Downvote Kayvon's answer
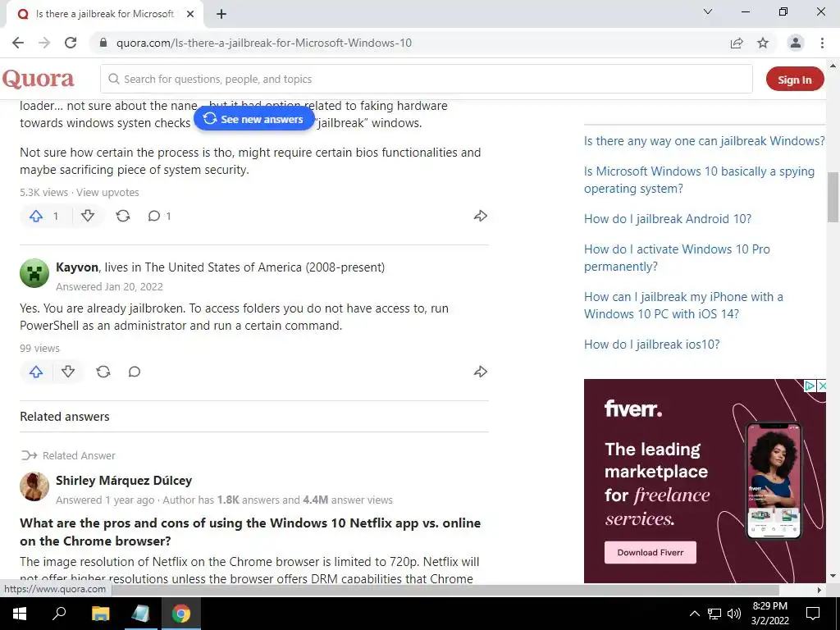 (x=68, y=372)
